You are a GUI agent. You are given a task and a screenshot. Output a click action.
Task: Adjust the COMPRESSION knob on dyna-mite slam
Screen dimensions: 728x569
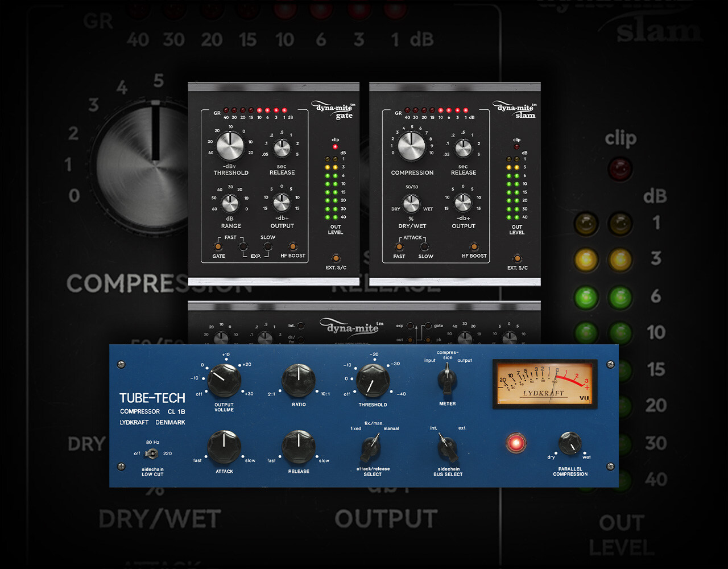[412, 146]
